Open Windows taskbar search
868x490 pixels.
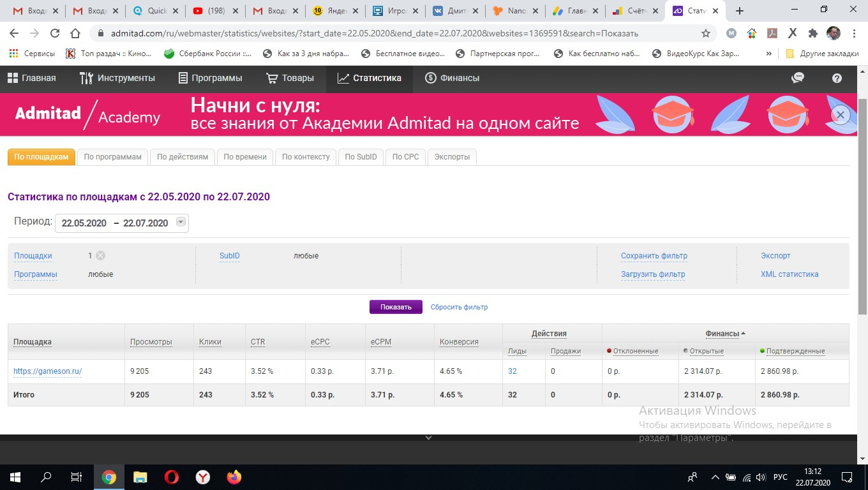point(46,477)
